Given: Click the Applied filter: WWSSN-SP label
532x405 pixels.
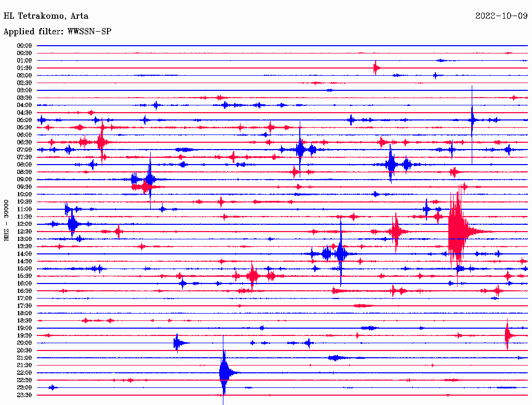Looking at the screenshot, I should pos(57,32).
